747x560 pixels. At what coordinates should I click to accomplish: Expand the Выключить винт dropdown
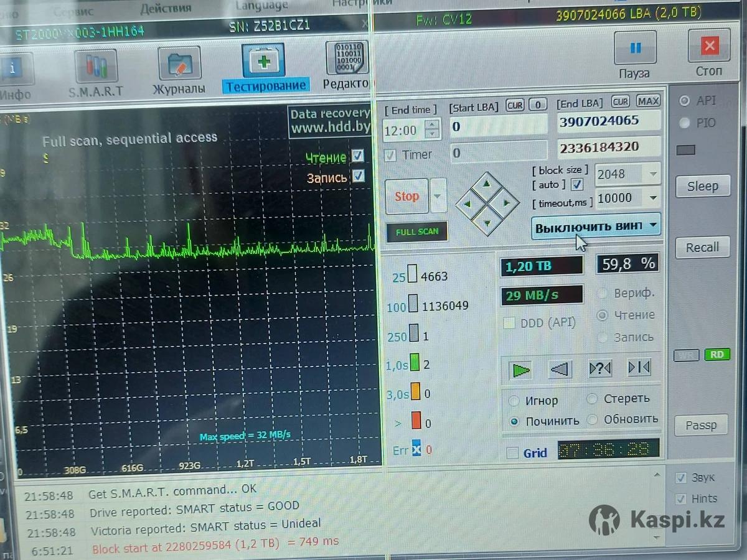point(653,225)
